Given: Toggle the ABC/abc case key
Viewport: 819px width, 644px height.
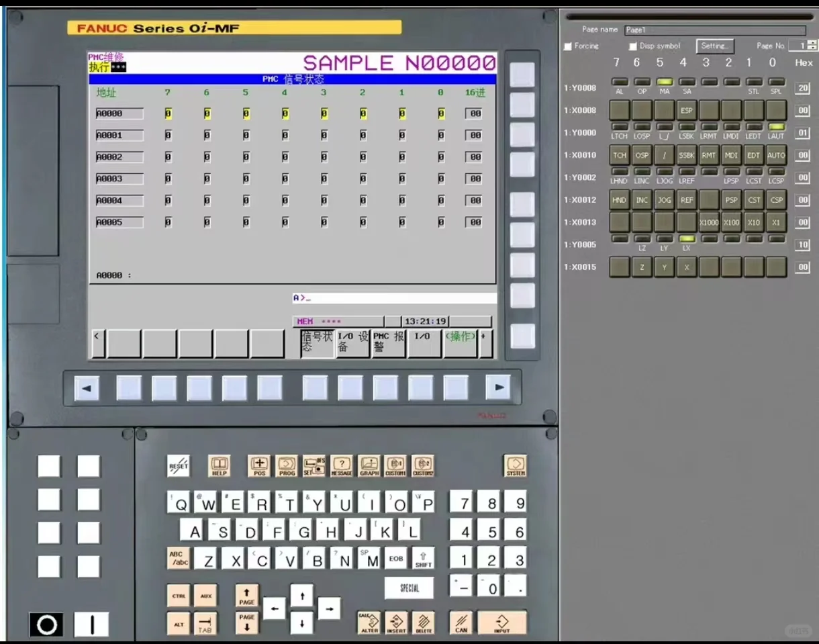Looking at the screenshot, I should point(179,559).
